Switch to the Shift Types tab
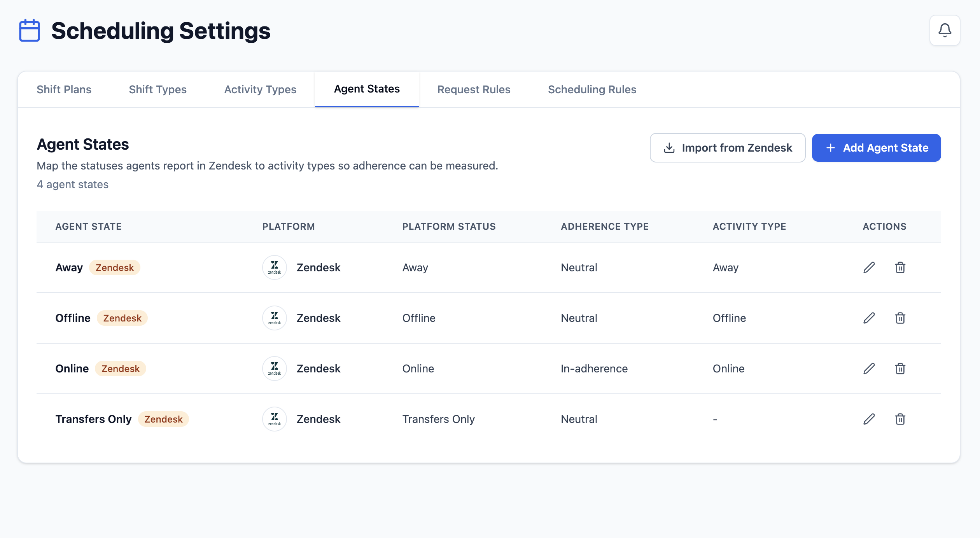 tap(158, 89)
